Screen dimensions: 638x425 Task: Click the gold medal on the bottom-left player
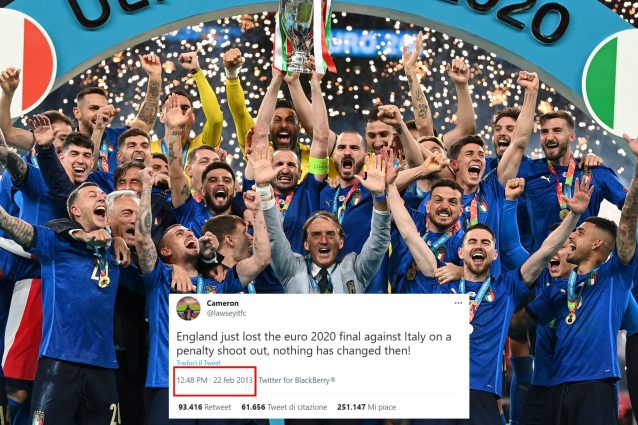click(x=104, y=281)
